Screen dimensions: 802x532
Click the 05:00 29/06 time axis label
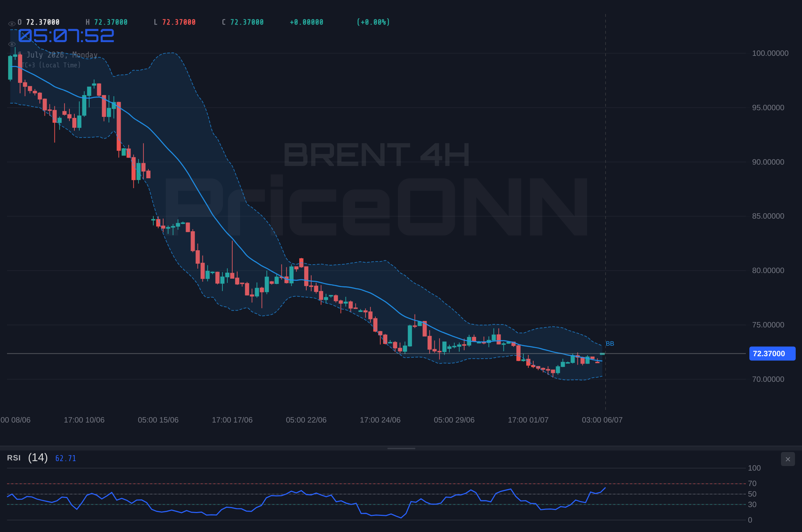pos(454,420)
